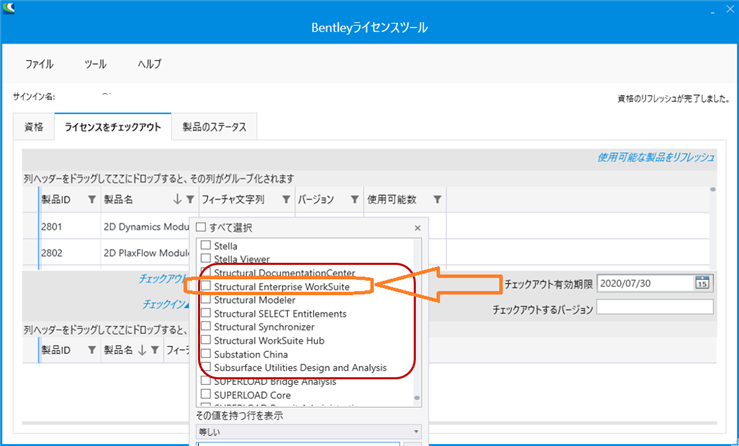Image resolution: width=739 pixels, height=446 pixels.
Task: Check Structural SELECT Entitlements checkbox
Action: (205, 313)
